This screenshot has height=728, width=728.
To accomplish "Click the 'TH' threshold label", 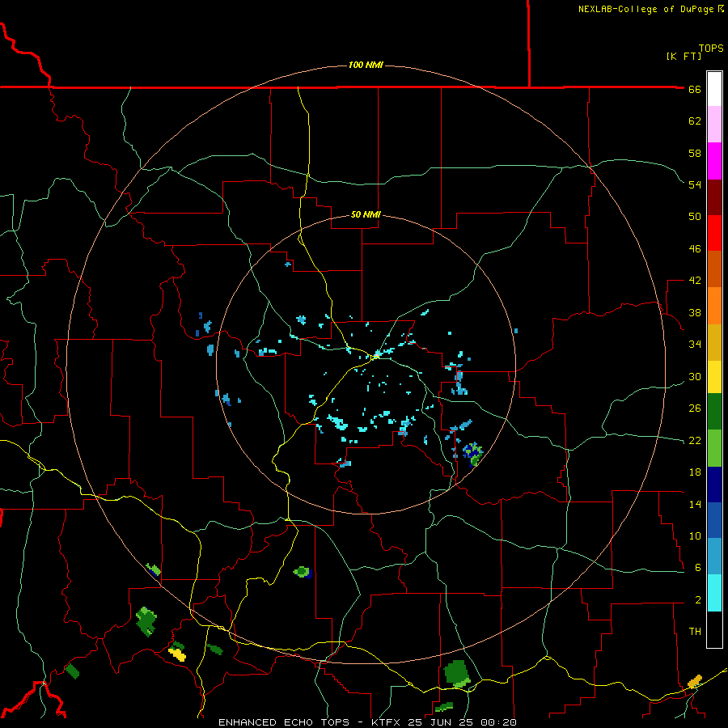I will (695, 632).
